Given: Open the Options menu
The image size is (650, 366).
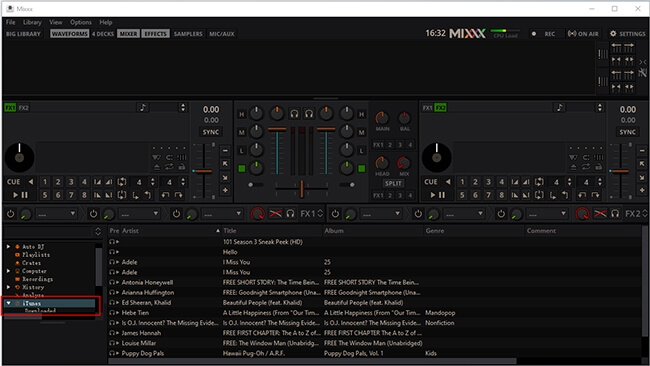Looking at the screenshot, I should (x=80, y=22).
